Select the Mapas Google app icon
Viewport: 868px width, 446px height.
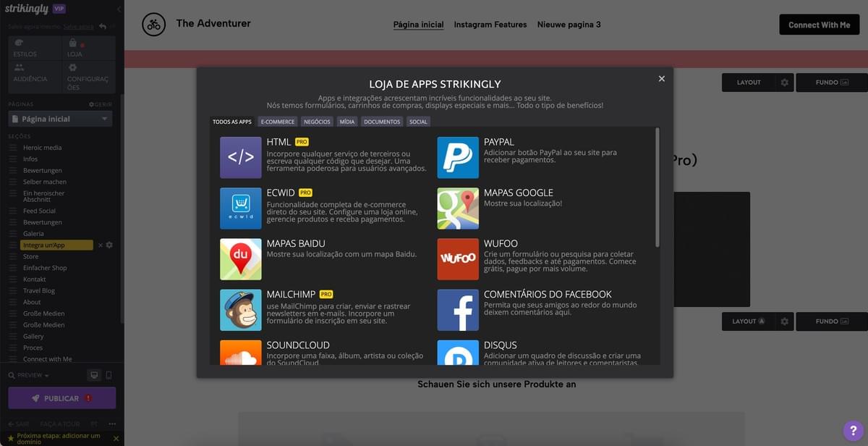click(458, 209)
